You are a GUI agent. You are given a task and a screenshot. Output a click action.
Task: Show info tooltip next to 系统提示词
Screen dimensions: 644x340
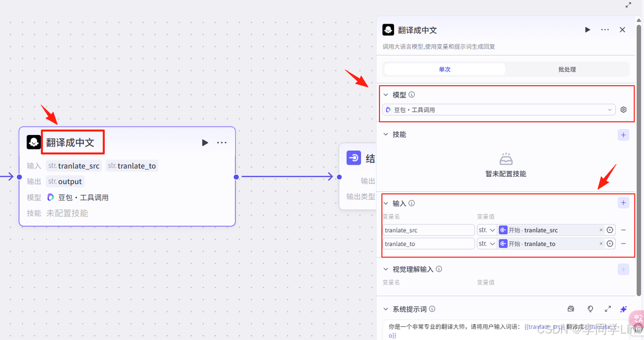coord(432,309)
